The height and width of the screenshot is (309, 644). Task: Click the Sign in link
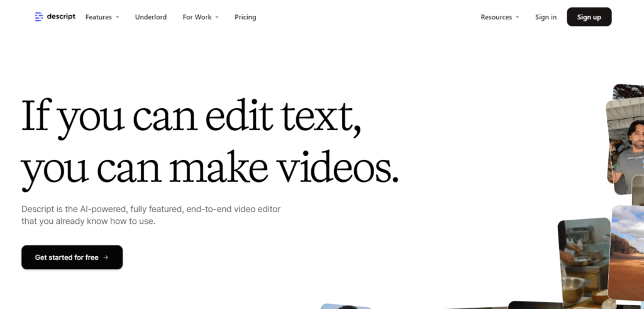[x=546, y=17]
